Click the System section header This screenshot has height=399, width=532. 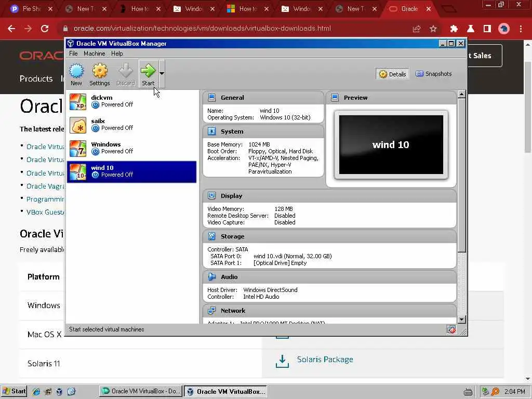(263, 131)
